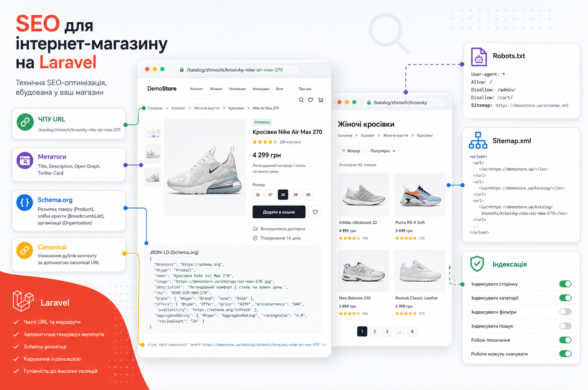Click the Новинка badge on product
This screenshot has width=588, height=390.
(x=262, y=122)
